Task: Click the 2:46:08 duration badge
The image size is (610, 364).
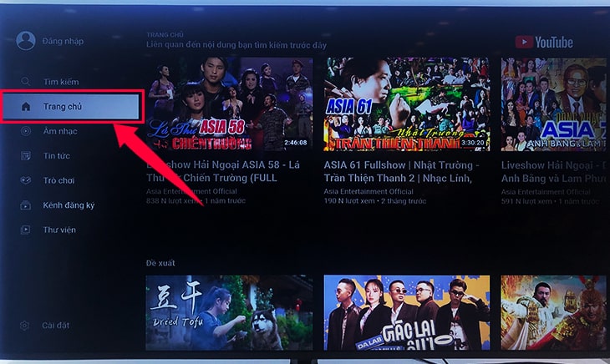Action: (x=295, y=143)
